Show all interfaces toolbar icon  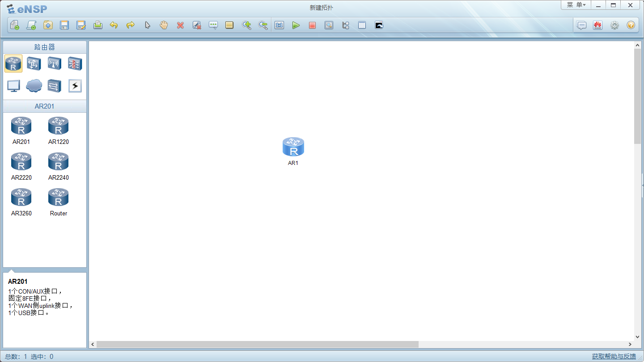tap(345, 25)
